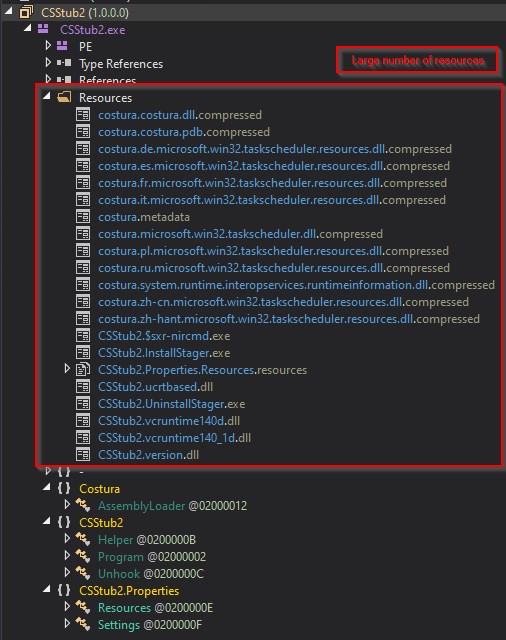Expand CSStub2.Properties.Resources.resources entry

tap(67, 369)
